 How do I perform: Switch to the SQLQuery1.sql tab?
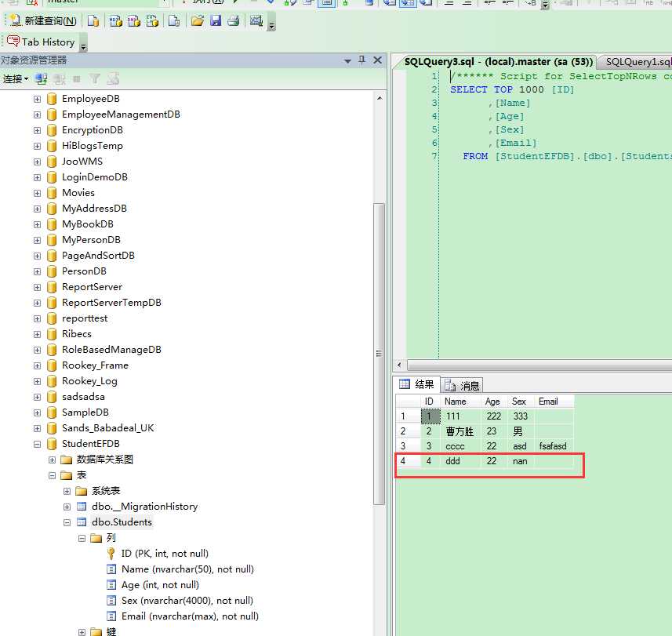point(637,62)
